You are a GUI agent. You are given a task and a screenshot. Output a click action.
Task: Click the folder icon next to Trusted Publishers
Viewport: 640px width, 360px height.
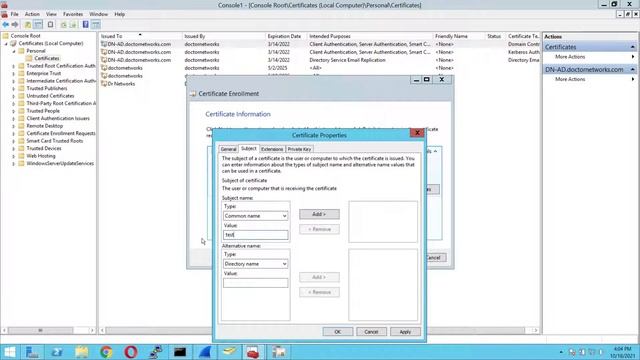click(x=21, y=88)
